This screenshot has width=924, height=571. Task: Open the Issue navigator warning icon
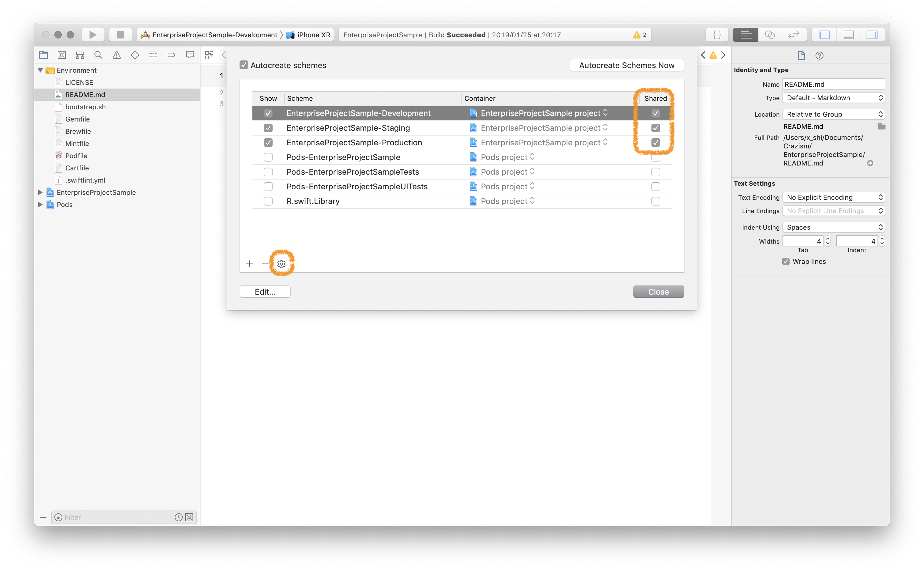tap(117, 55)
